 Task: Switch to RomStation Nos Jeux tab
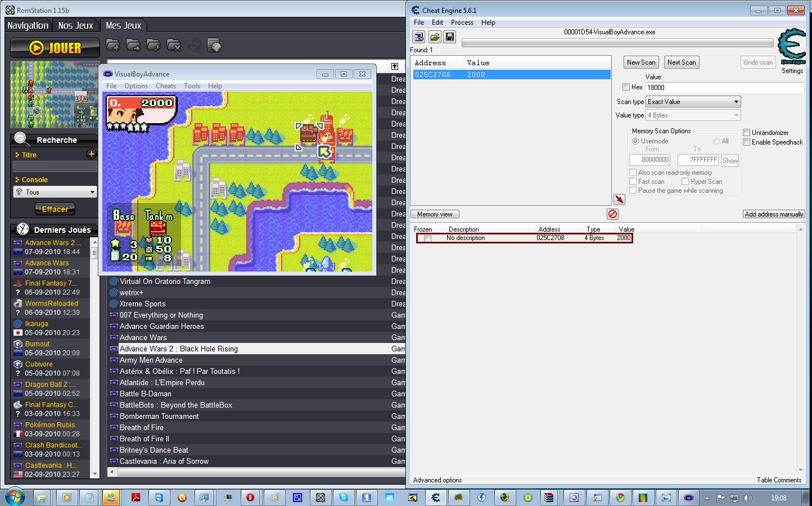[x=75, y=25]
